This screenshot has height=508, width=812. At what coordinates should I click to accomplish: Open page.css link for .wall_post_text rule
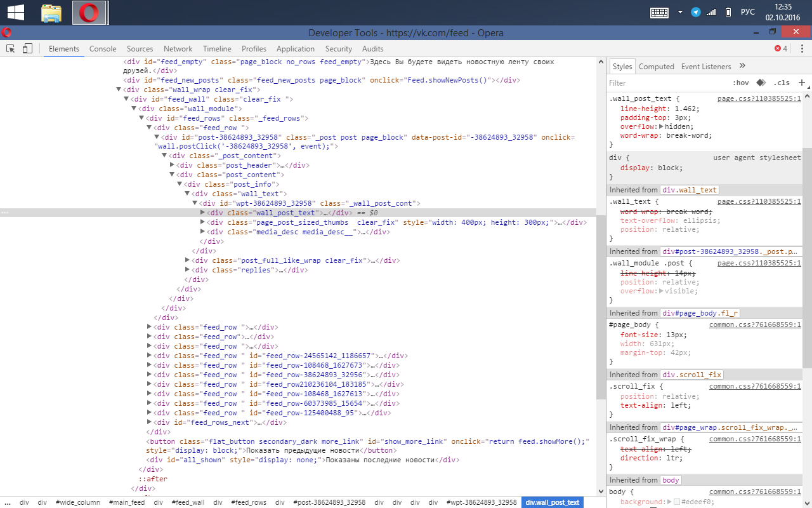(x=759, y=99)
